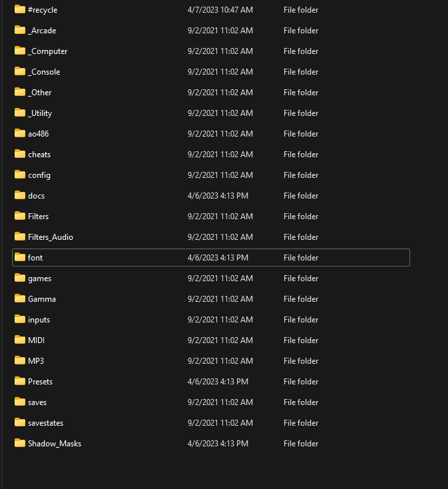This screenshot has height=489, width=448.
Task: Select the '_Other' folder name
Action: [x=39, y=93]
